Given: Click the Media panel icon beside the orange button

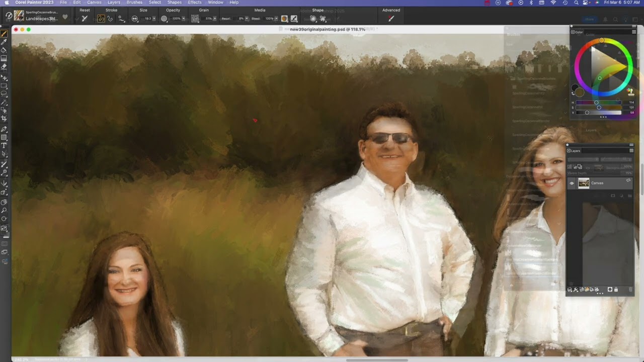Looking at the screenshot, I should (294, 19).
